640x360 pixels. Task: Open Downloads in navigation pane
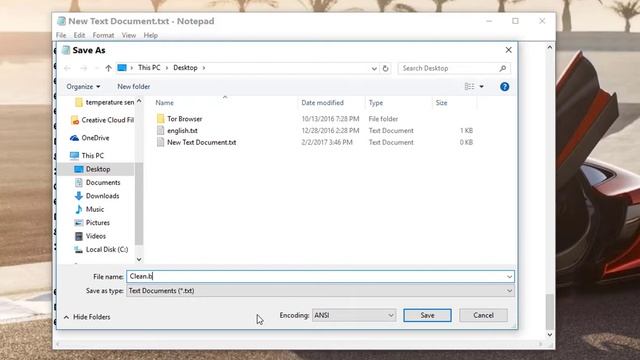coord(102,196)
